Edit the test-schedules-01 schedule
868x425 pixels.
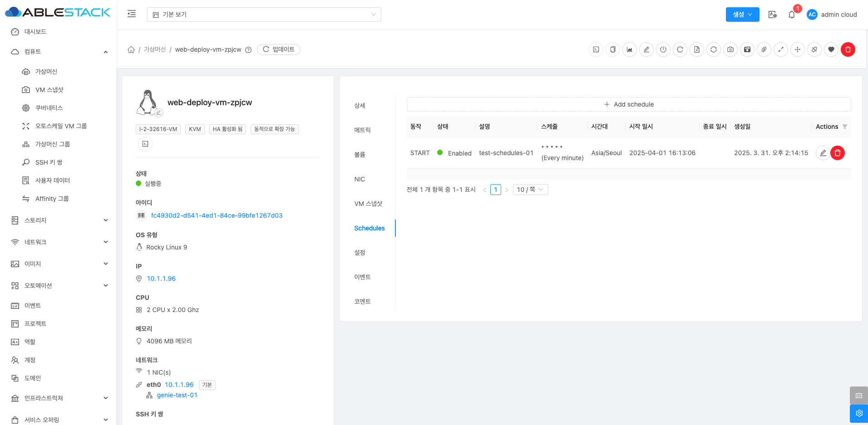pyautogui.click(x=823, y=153)
